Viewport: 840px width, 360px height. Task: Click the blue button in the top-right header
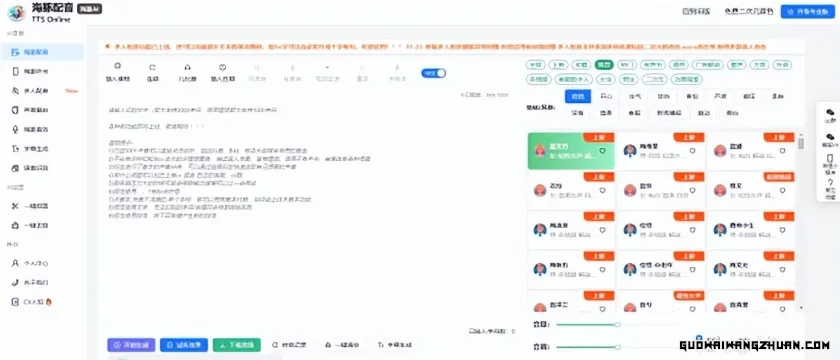(x=807, y=11)
